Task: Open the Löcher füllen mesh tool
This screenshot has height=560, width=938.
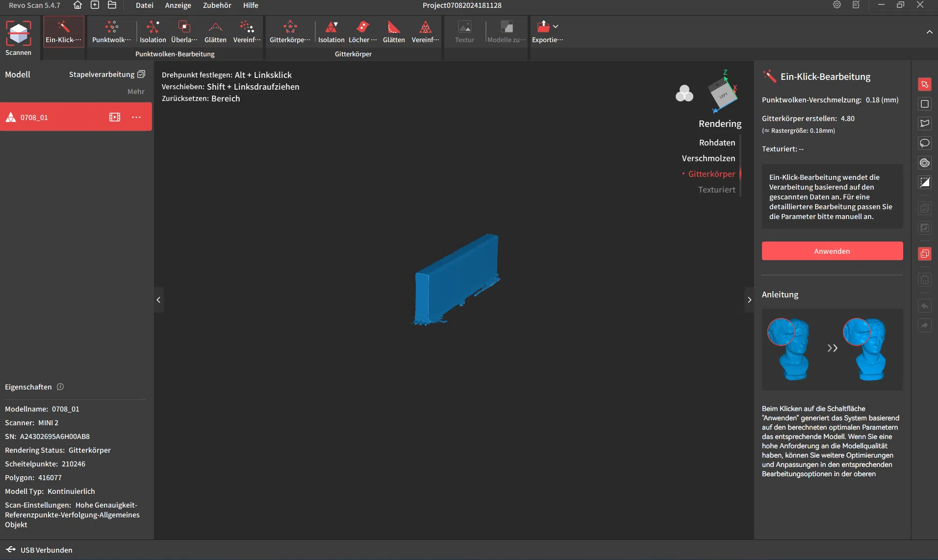Action: [x=362, y=32]
